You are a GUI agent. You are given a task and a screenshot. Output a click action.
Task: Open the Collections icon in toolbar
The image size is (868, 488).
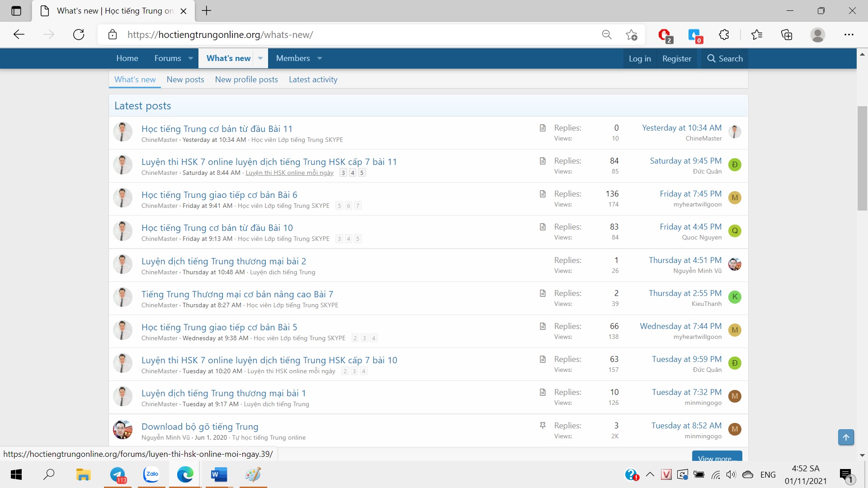(x=787, y=35)
